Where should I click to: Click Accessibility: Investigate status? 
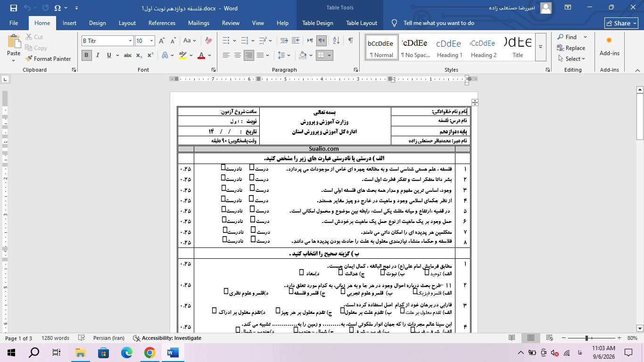(x=167, y=338)
